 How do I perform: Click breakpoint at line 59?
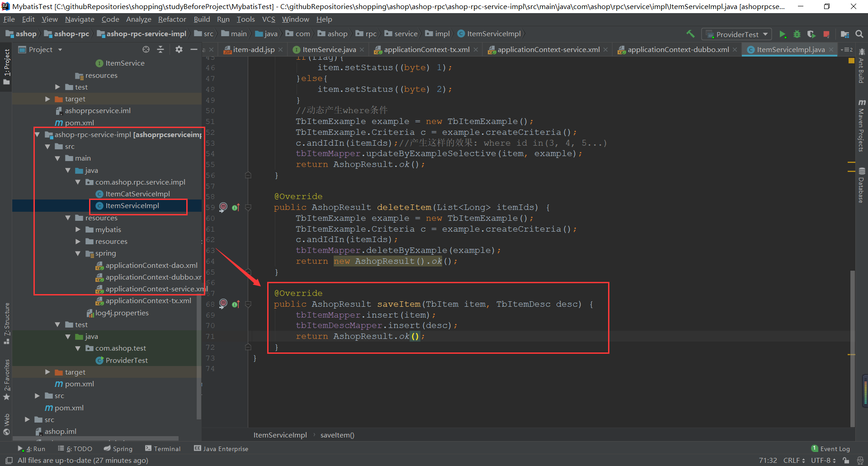(x=223, y=207)
